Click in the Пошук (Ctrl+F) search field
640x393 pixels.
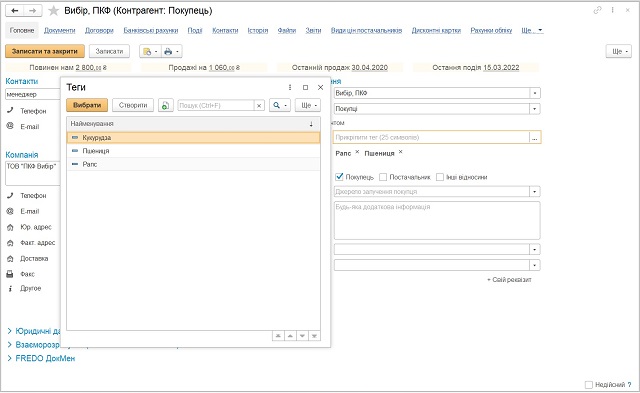[216, 105]
